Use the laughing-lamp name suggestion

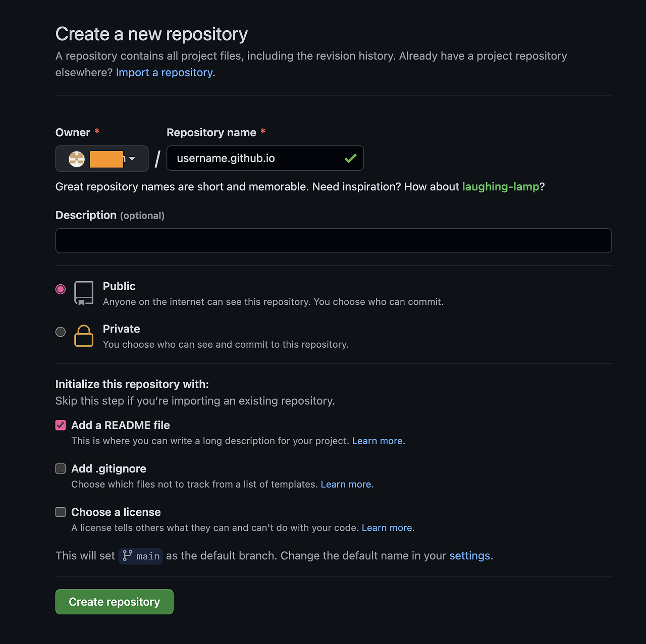tap(501, 187)
